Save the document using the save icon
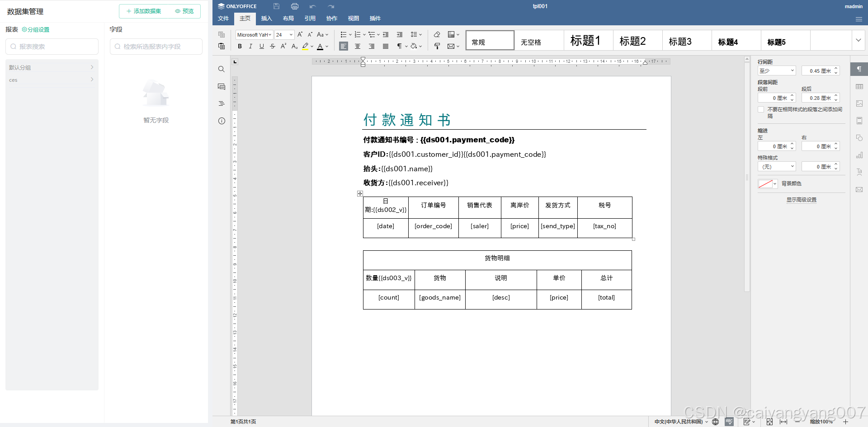Viewport: 868px width, 427px height. point(276,6)
